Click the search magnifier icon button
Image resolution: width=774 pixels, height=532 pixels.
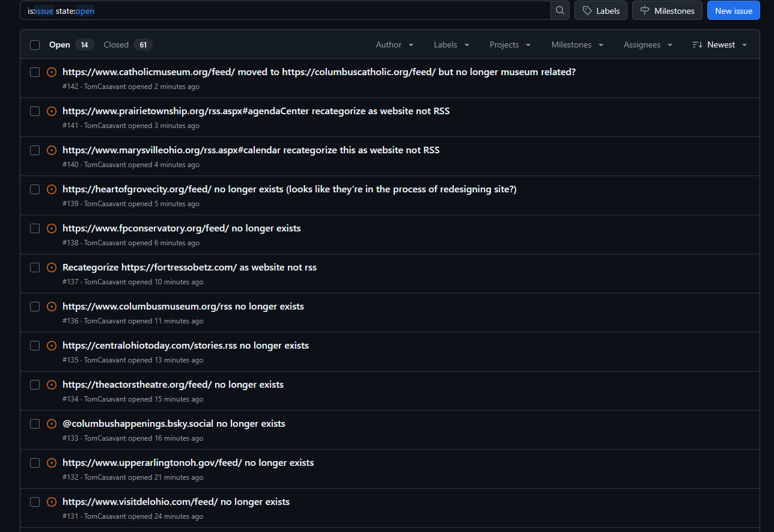[x=560, y=11]
